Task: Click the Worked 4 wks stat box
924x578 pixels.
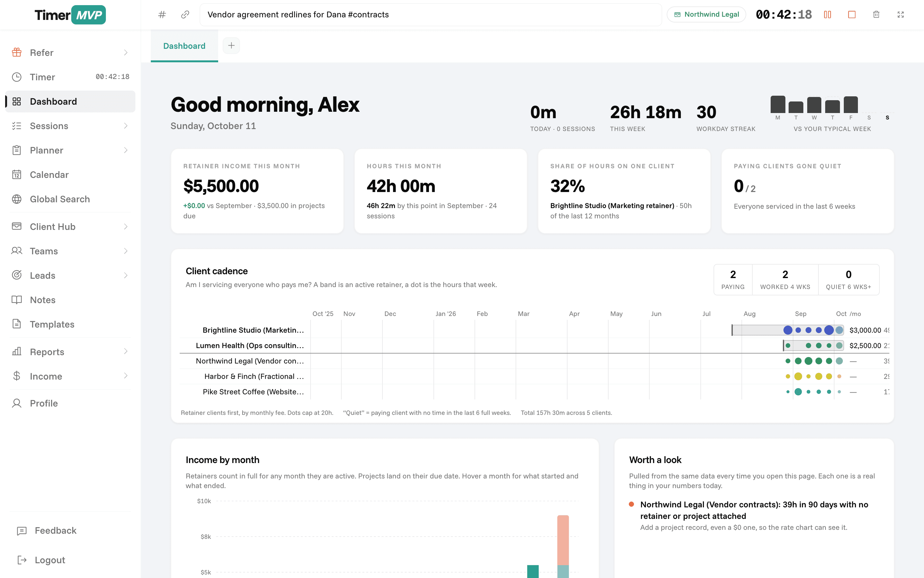Action: (x=785, y=279)
